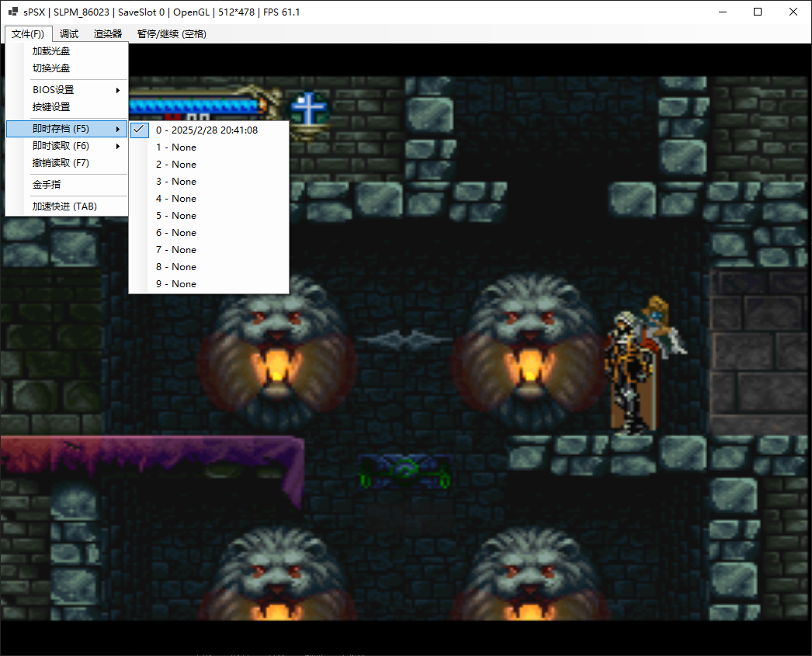Viewport: 812px width, 656px height.
Task: Save to slot 9 - None
Action: click(x=209, y=283)
